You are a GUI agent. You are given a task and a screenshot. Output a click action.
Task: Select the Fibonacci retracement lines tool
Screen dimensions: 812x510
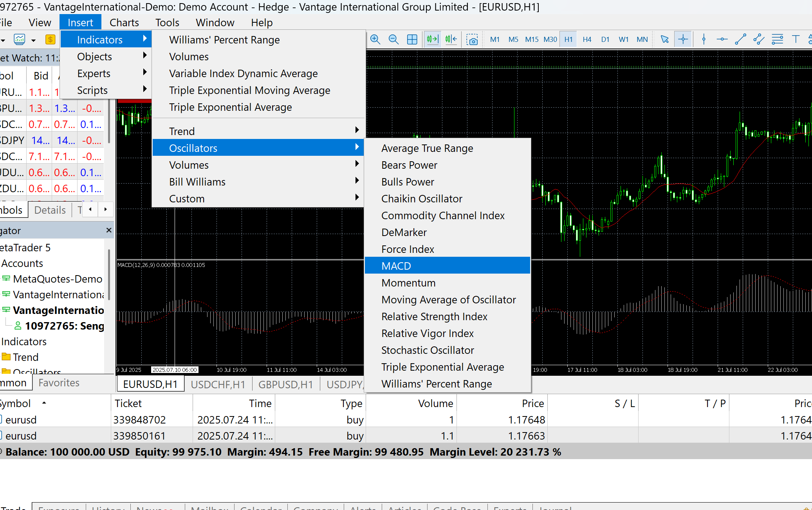click(x=777, y=40)
